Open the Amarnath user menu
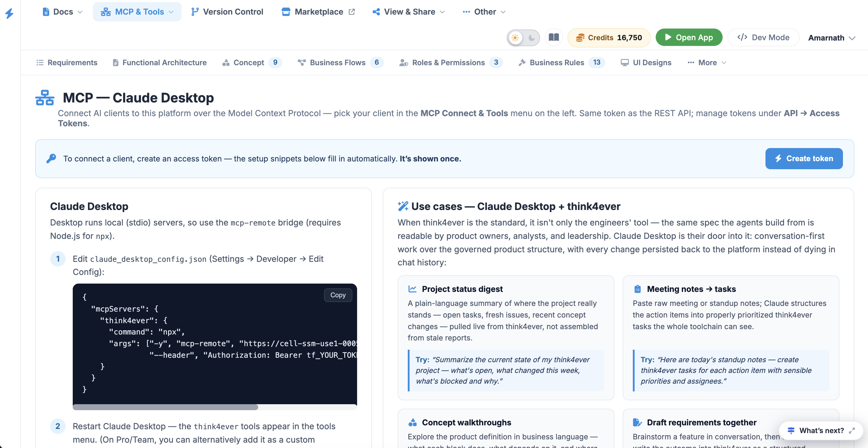 click(831, 38)
